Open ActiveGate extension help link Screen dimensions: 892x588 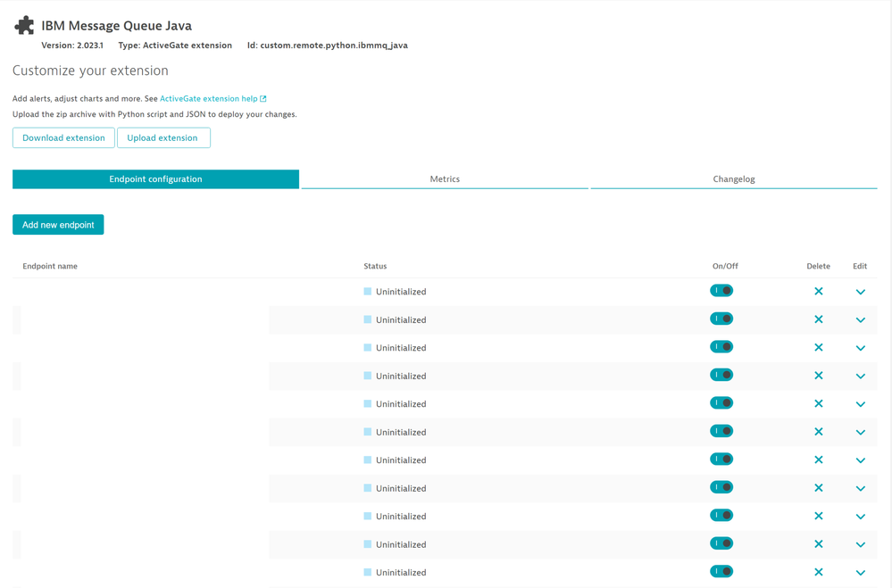coord(208,99)
